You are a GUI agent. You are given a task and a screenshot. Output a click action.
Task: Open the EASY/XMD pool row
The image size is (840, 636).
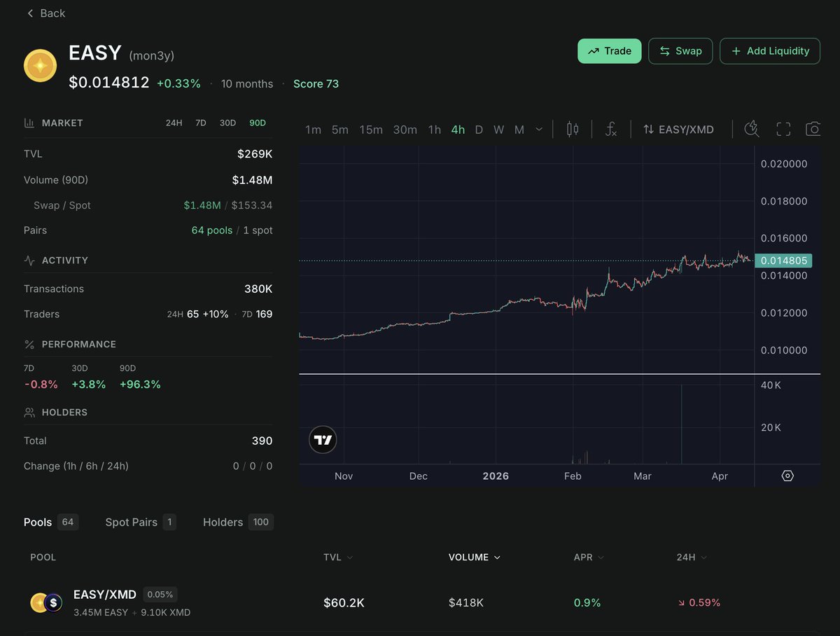[420, 602]
